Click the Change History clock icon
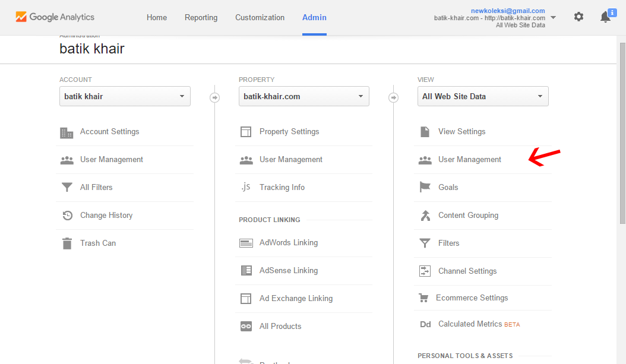Screen dimensions: 626x364 click(68, 216)
